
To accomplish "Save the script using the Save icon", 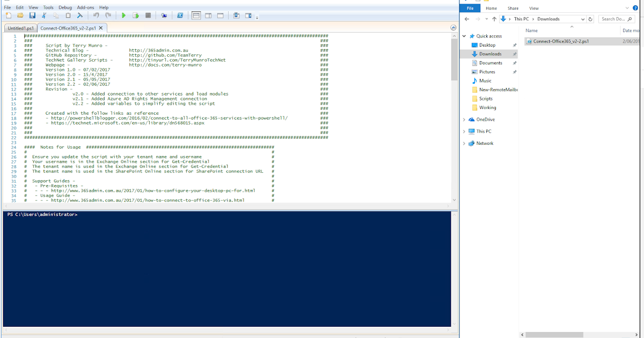I will pos(32,16).
